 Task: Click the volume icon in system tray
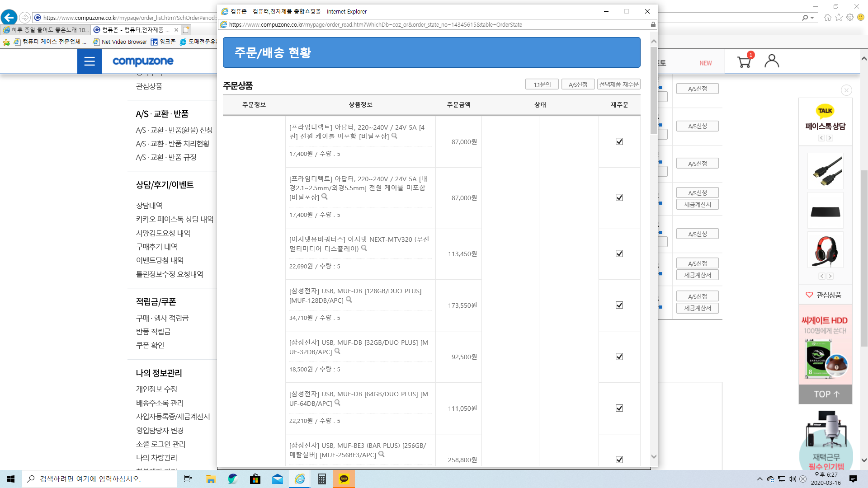tap(792, 479)
